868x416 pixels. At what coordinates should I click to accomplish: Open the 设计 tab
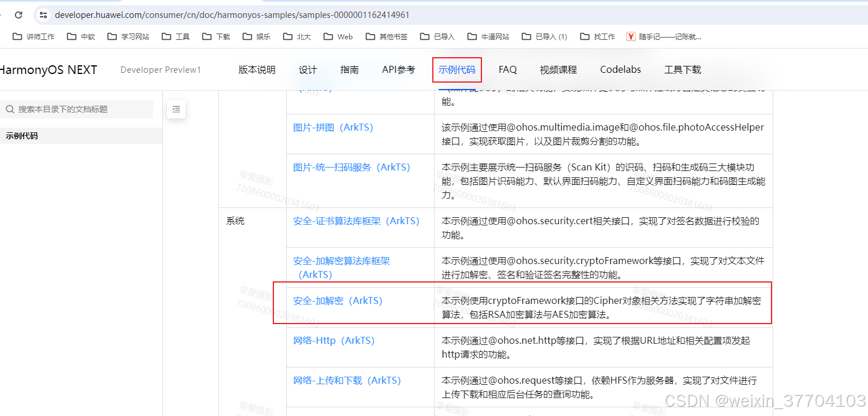(x=308, y=70)
